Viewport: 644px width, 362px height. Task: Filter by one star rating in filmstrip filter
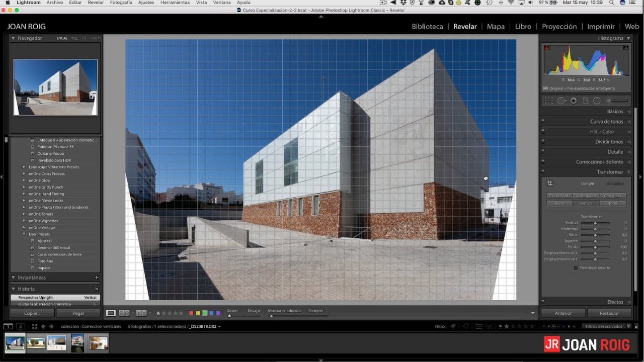pyautogui.click(x=507, y=326)
